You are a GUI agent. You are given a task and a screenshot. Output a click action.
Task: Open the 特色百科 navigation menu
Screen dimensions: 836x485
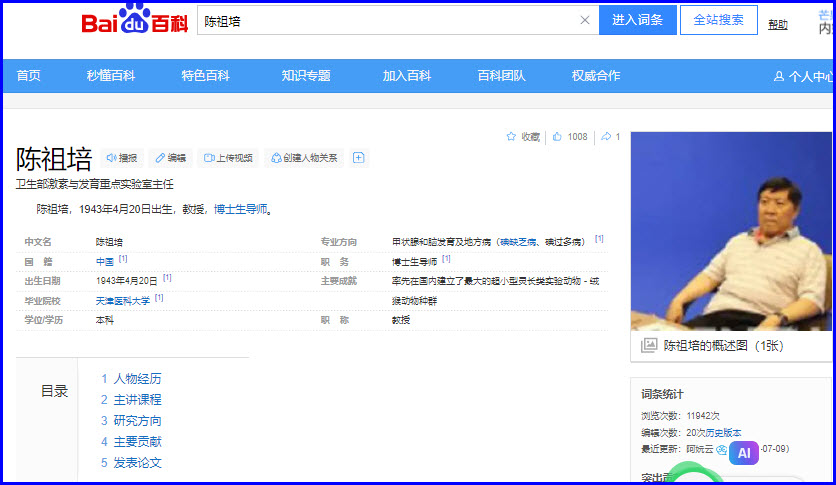[x=205, y=76]
